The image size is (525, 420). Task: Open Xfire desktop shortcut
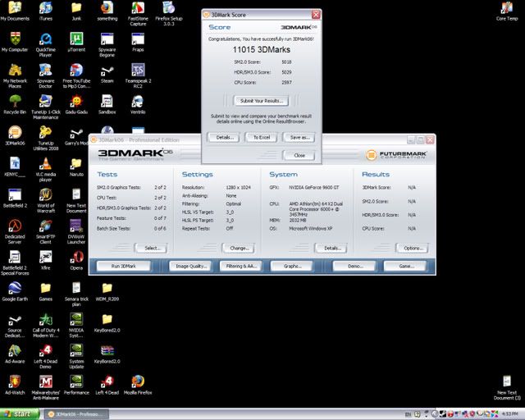(46, 260)
